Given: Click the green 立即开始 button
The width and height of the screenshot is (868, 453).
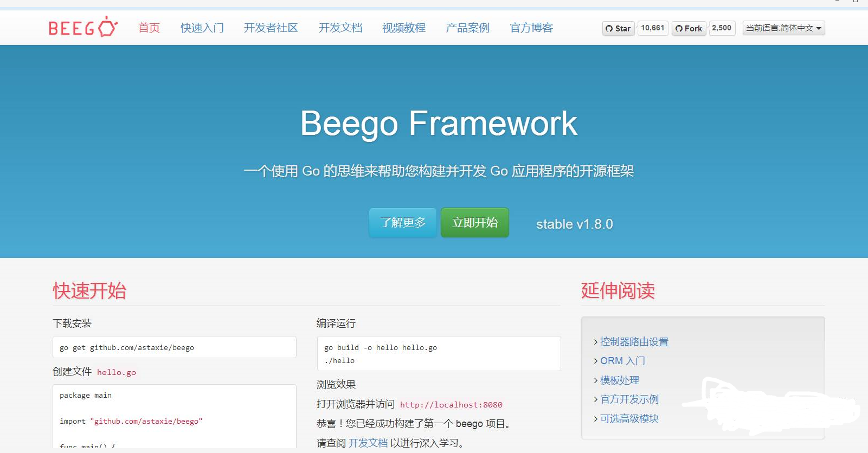Looking at the screenshot, I should 475,223.
